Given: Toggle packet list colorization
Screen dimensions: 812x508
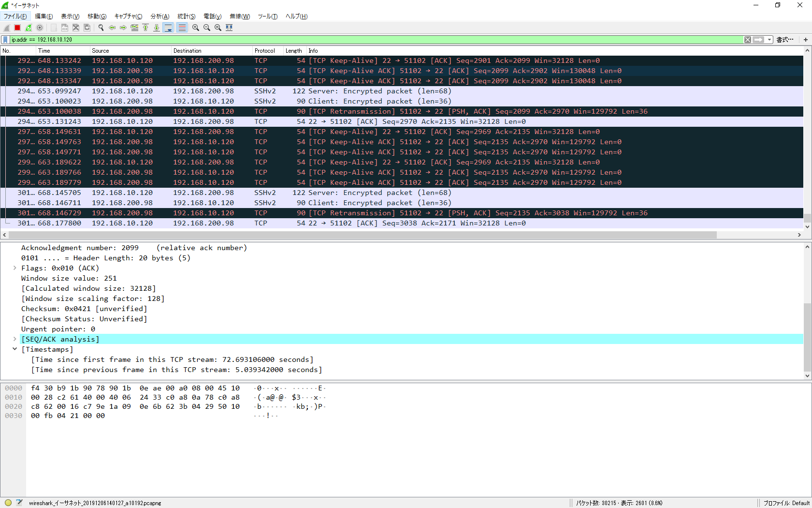Looking at the screenshot, I should [x=182, y=28].
